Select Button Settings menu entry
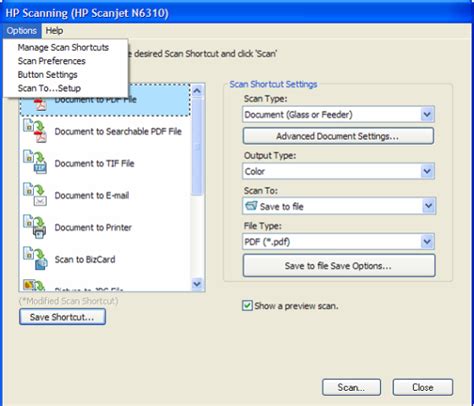 pos(48,75)
